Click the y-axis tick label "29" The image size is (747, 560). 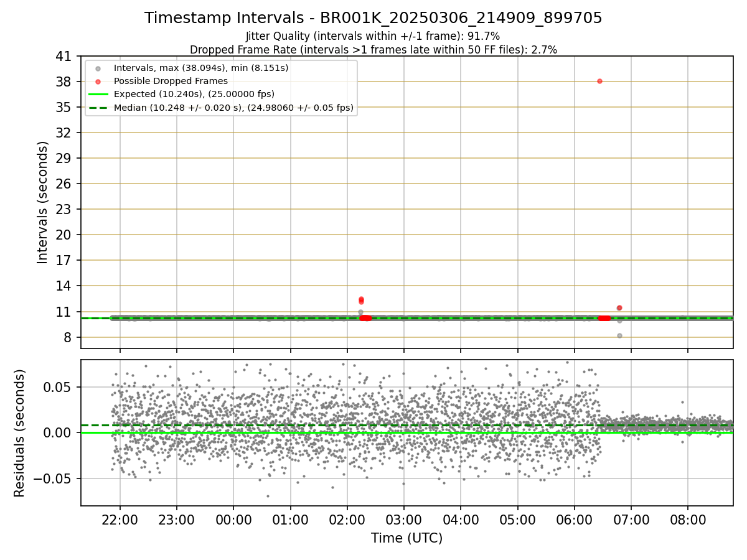64,158
